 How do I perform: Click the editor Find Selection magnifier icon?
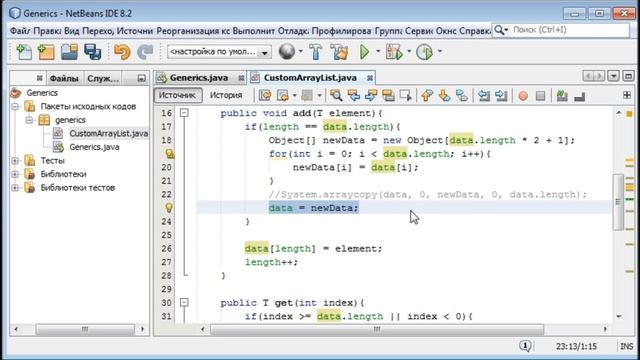point(336,96)
